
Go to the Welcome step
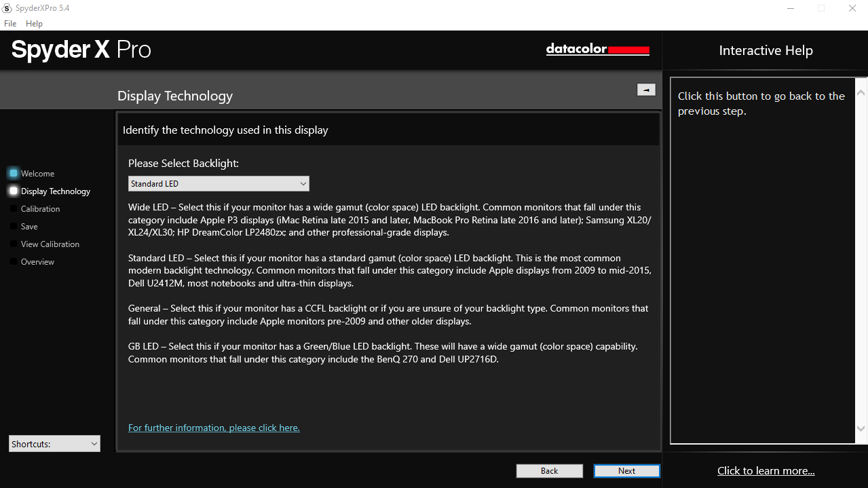pyautogui.click(x=37, y=174)
